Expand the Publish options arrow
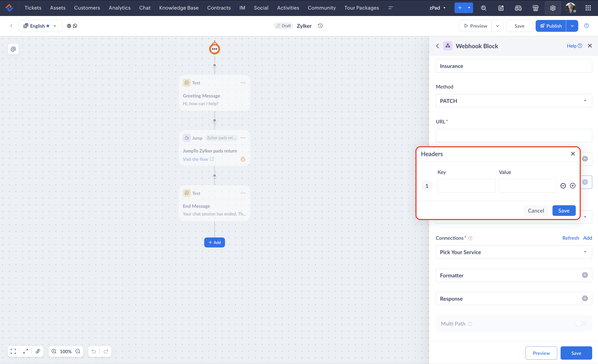Viewport: 598px width, 364px height. (572, 26)
